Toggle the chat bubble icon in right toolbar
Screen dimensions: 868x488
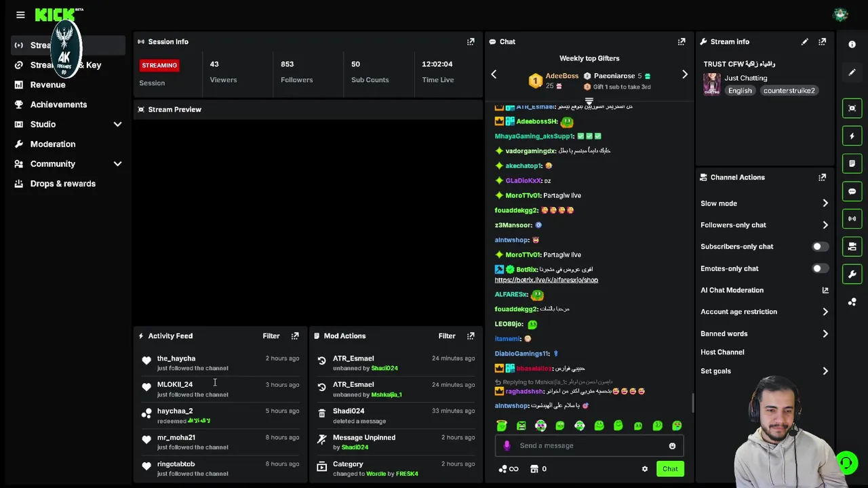(852, 191)
